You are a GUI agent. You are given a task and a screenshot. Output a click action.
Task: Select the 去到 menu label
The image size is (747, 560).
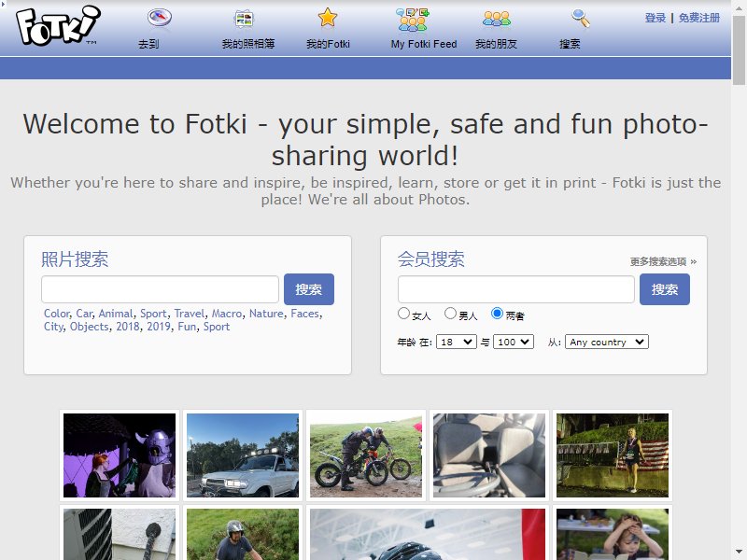148,44
